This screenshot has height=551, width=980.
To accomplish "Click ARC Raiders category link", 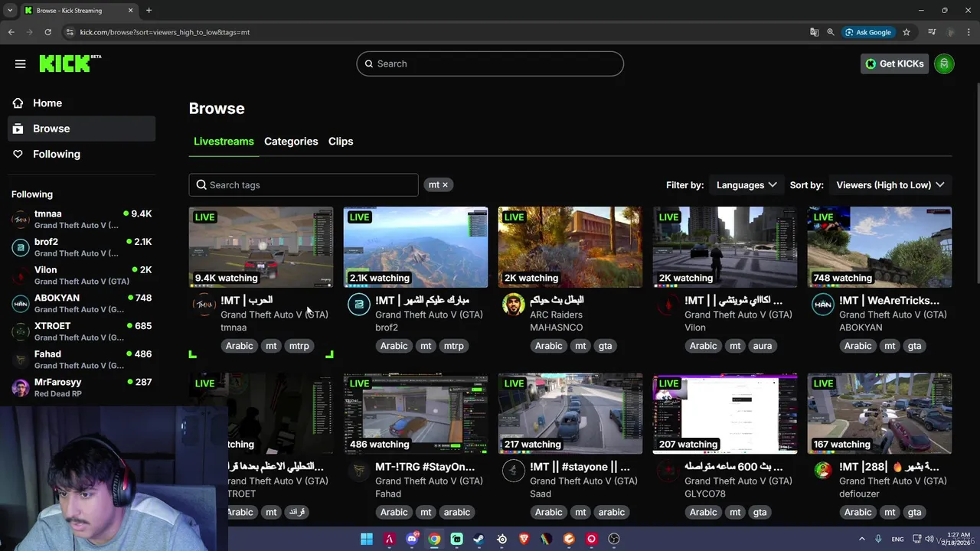I will coord(557,315).
